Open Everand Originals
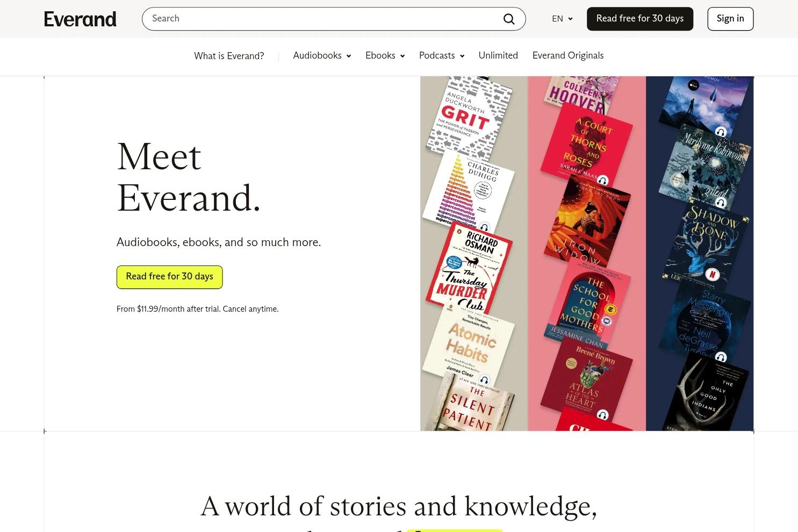Screen dimensions: 798x532 pyautogui.click(x=568, y=56)
